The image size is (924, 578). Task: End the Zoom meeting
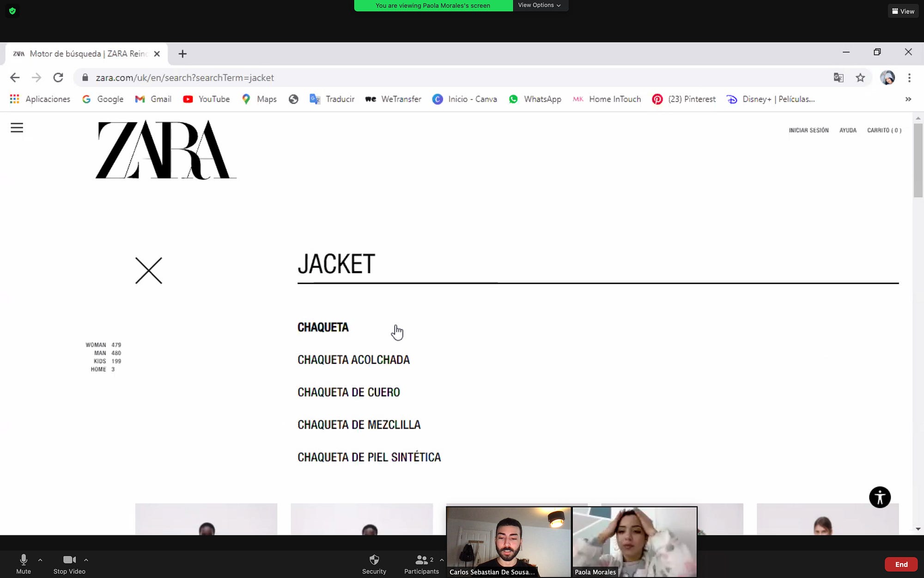[901, 564]
